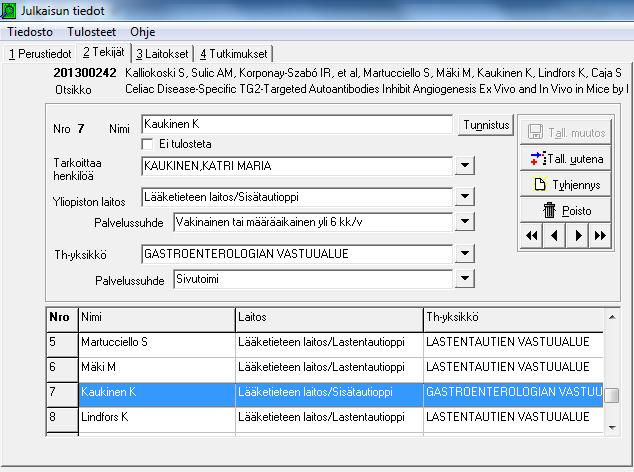
Task: Select the 2 Tekijät tab
Action: [104, 53]
